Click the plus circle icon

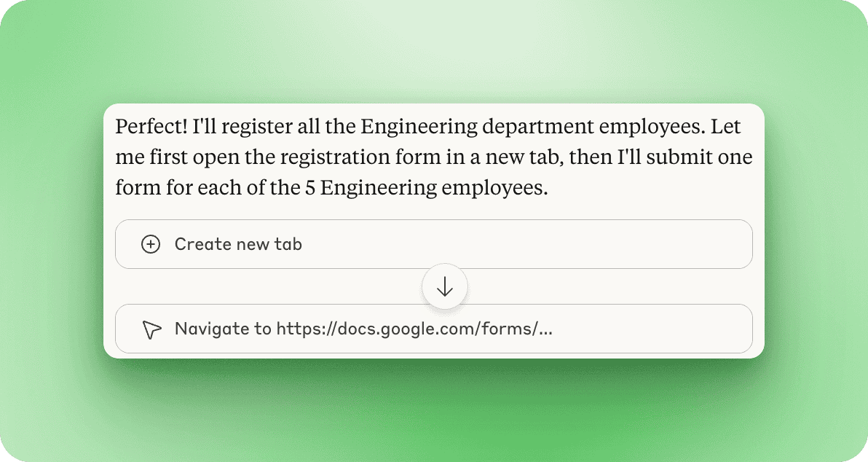tap(151, 244)
